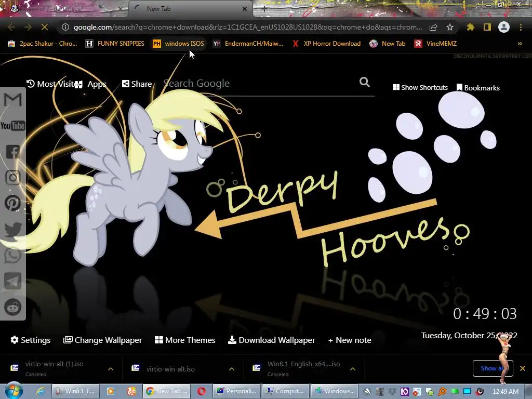Switch to Win8.1_E... taskbar window

pos(76,391)
